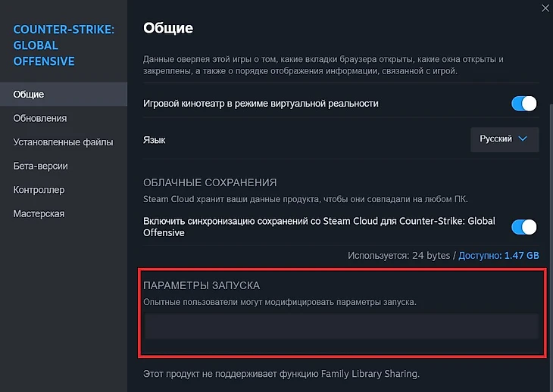Click the ПАРАМЕТРЫ ЗАПУСКА heading
The image size is (553, 392).
tap(202, 285)
